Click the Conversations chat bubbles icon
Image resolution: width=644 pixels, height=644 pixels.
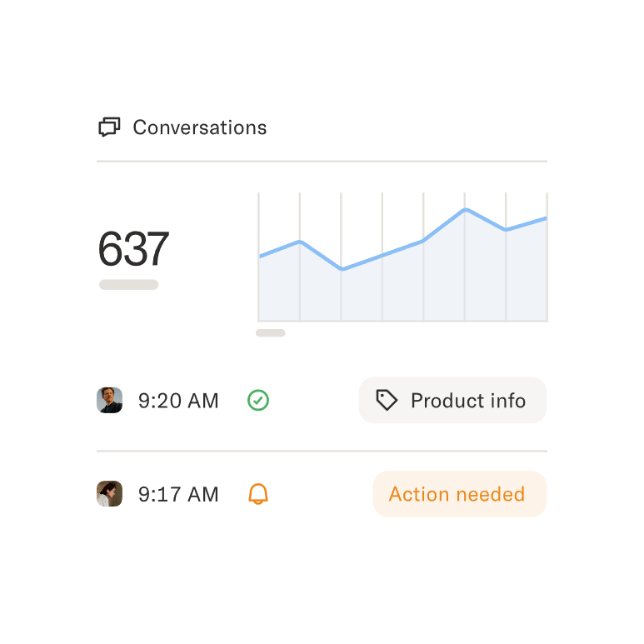pos(109,127)
